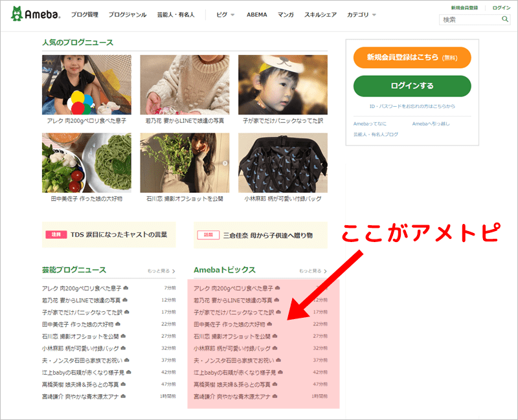Select 芸能人・有名人 in the top menu
This screenshot has height=420, width=518.
(x=175, y=14)
